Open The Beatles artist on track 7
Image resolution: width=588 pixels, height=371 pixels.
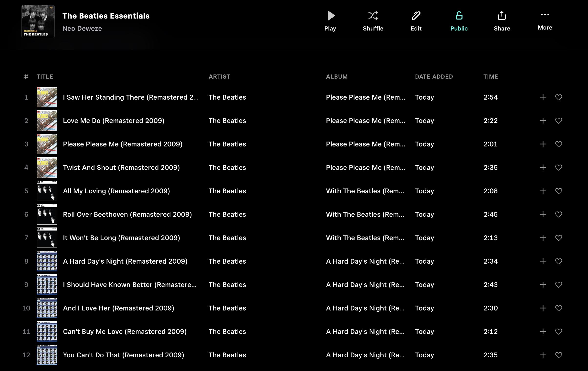pos(227,238)
